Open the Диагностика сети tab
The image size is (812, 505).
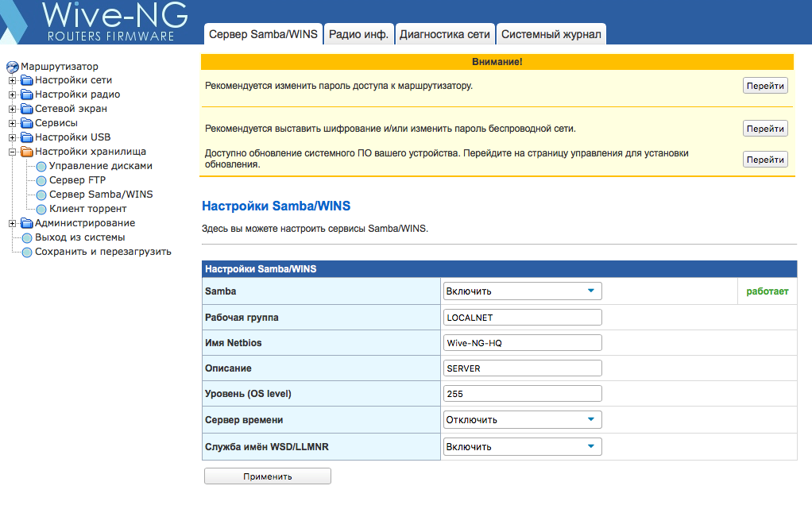[x=444, y=34]
